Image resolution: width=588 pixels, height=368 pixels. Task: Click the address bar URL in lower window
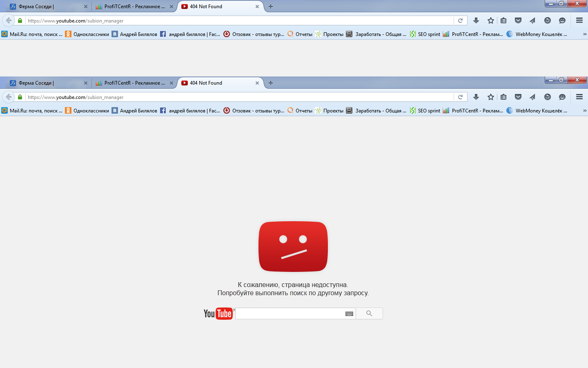pyautogui.click(x=76, y=97)
